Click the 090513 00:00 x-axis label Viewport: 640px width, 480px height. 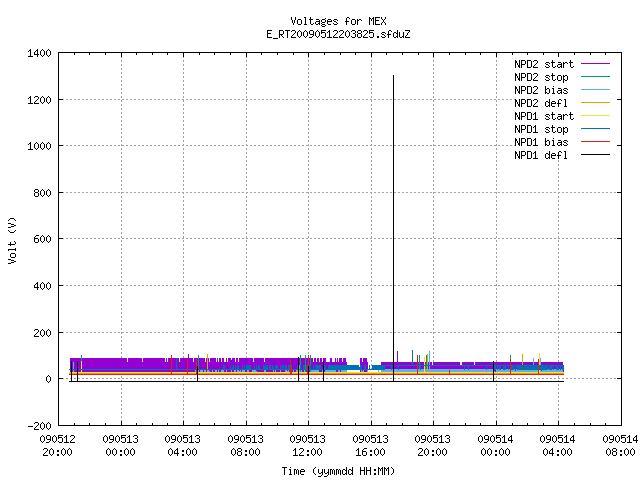pyautogui.click(x=120, y=446)
